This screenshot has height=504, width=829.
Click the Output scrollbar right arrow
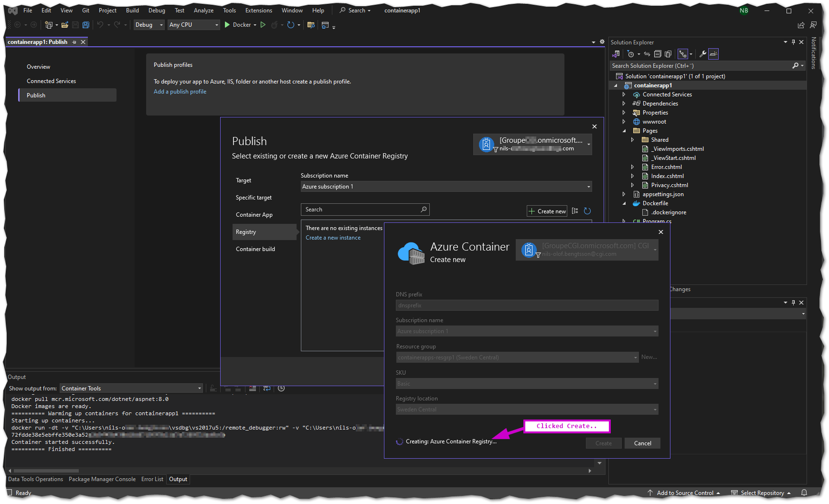590,471
